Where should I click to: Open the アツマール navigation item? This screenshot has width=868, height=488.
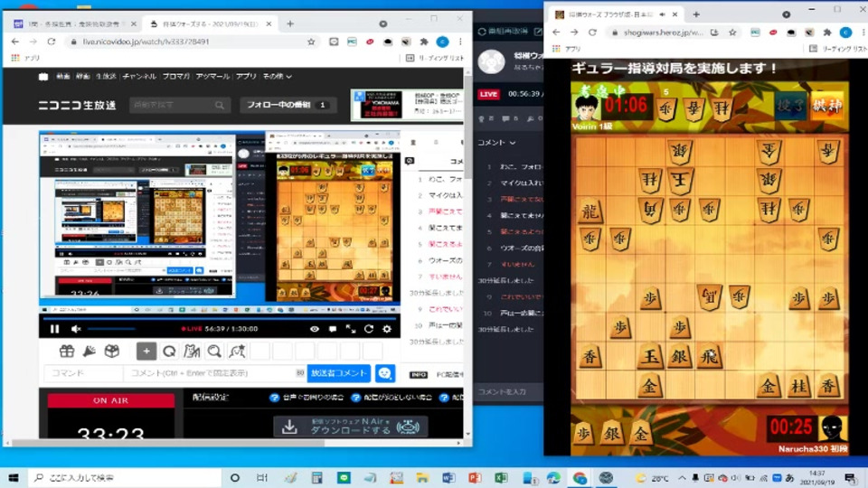click(x=212, y=76)
